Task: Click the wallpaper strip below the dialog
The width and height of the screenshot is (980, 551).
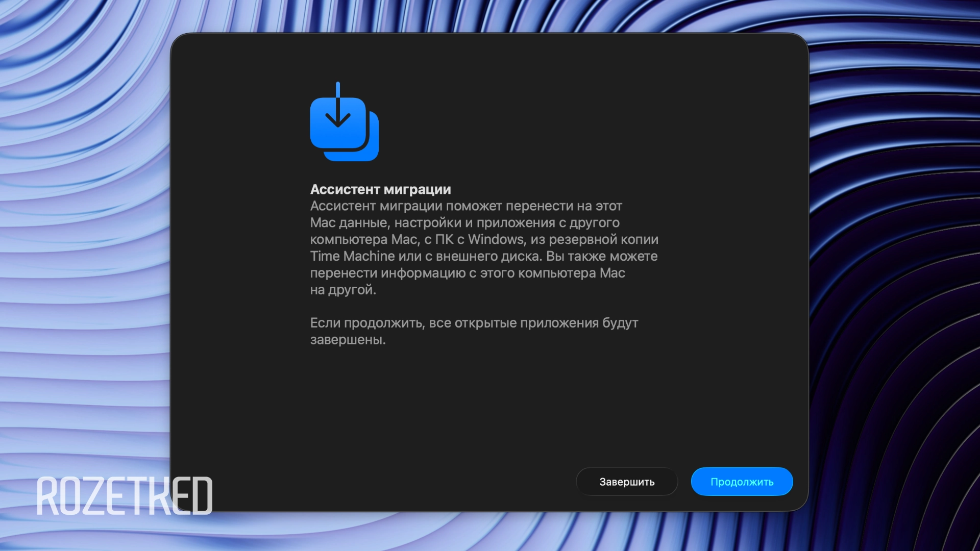Action: pyautogui.click(x=490, y=532)
